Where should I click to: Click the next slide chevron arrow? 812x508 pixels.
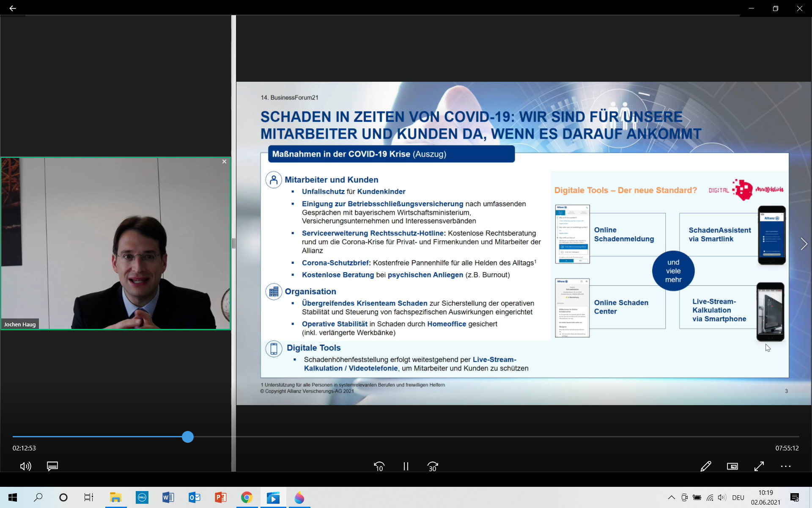804,244
